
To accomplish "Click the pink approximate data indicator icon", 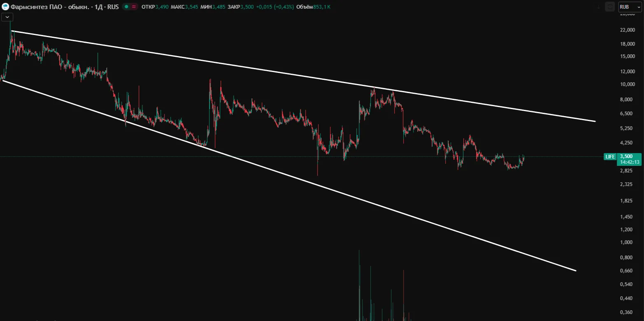I will (134, 7).
